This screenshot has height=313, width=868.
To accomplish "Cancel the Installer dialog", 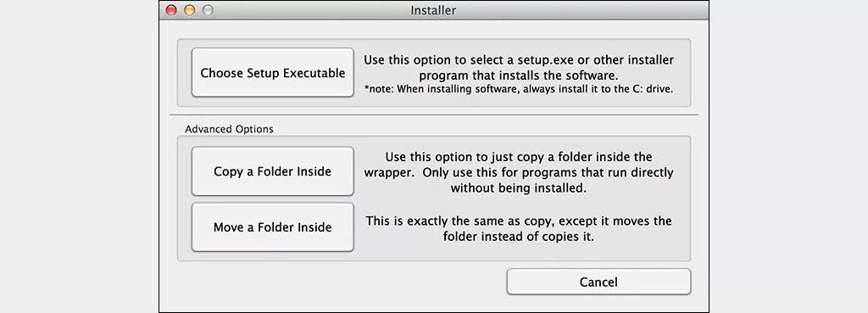I will (598, 282).
